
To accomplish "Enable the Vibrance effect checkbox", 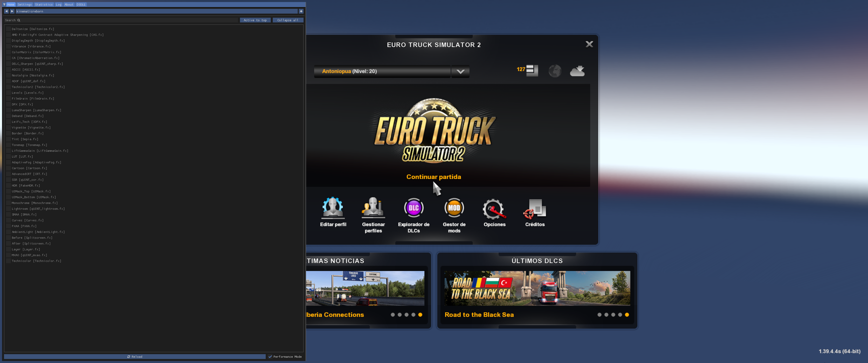I will [x=8, y=46].
